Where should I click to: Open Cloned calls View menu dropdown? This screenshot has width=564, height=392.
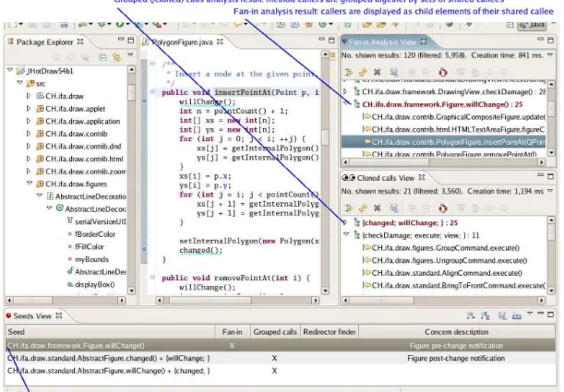(x=550, y=191)
